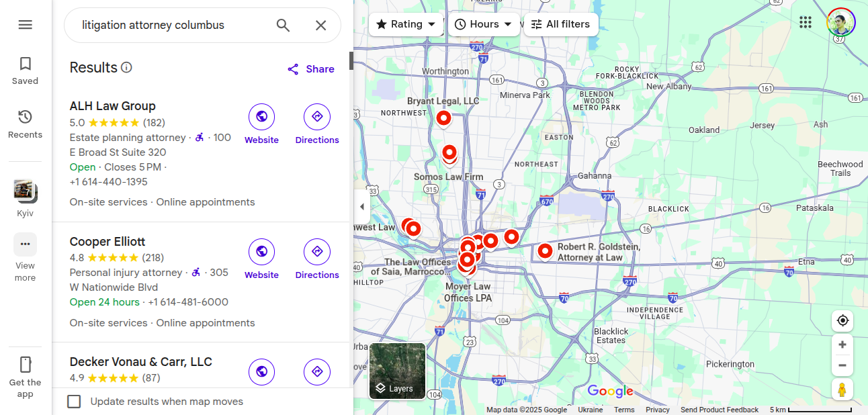This screenshot has height=415, width=868.
Task: Open Google apps grid
Action: tap(806, 22)
